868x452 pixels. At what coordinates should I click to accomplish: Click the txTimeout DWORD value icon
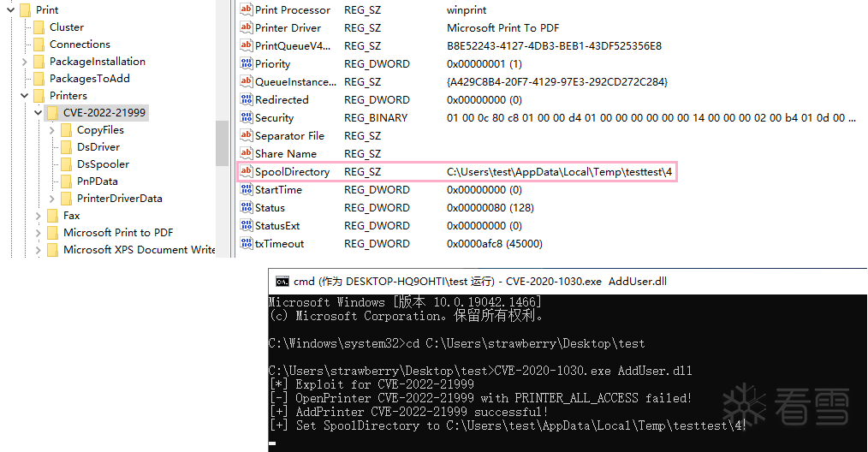pyautogui.click(x=247, y=243)
